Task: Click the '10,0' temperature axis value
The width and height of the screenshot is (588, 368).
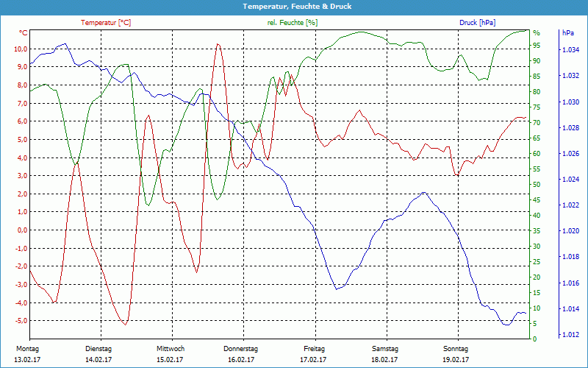Action: tap(21, 49)
